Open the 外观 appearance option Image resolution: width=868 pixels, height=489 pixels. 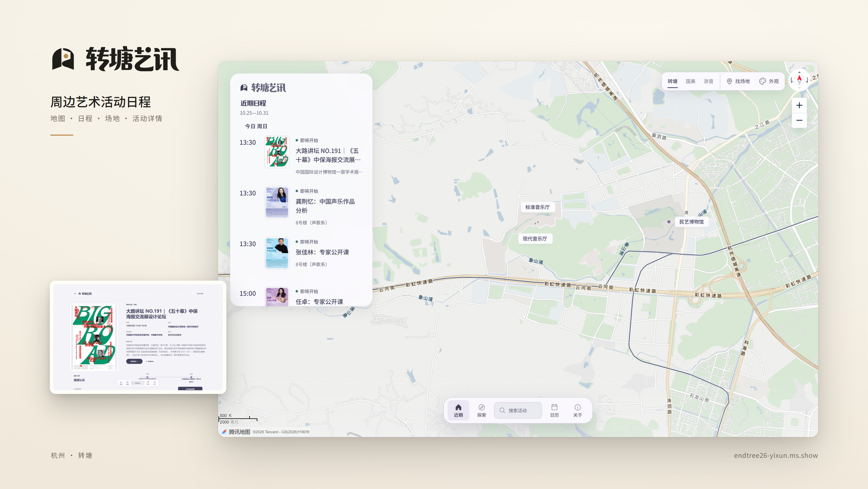point(769,81)
